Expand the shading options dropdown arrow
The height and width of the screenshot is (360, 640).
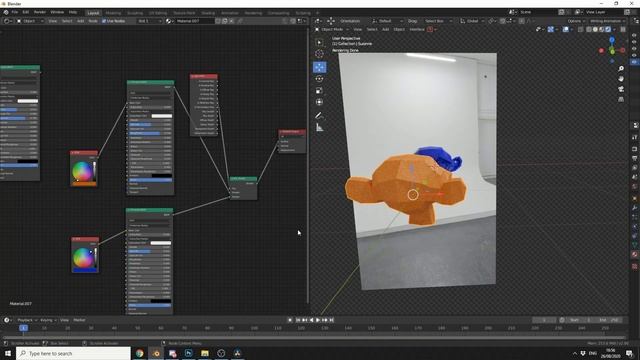(x=615, y=29)
